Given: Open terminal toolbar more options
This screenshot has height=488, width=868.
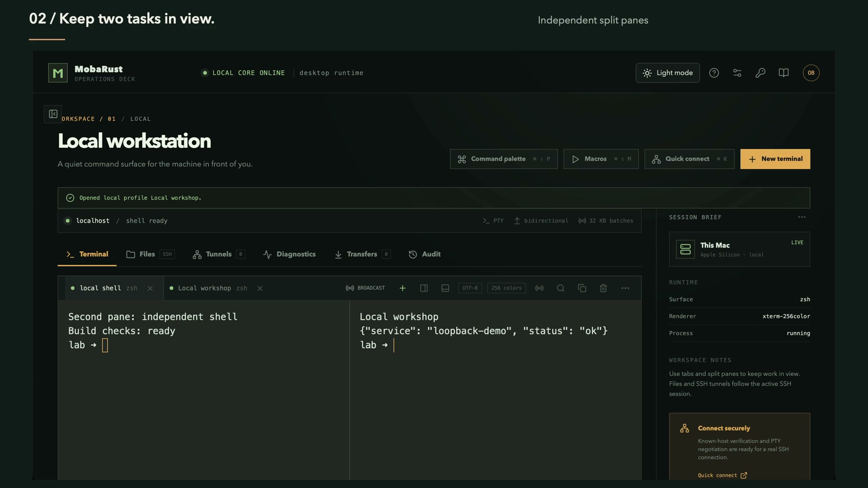Looking at the screenshot, I should tap(625, 288).
